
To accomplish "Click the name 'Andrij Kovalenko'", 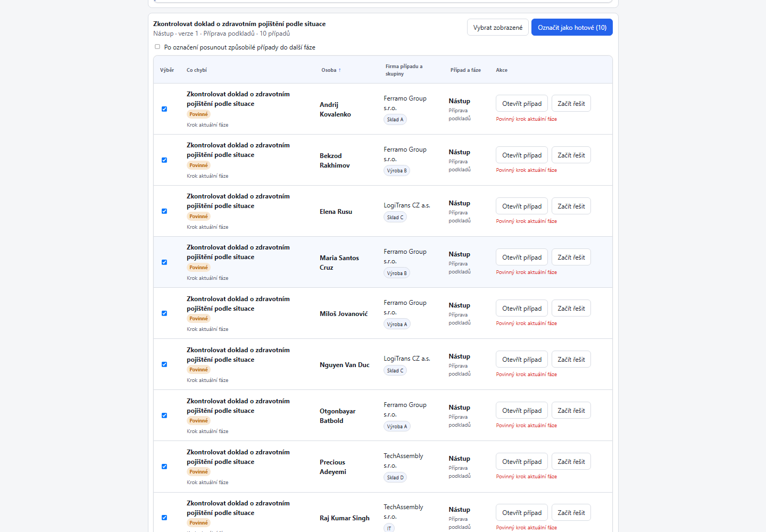I will pos(335,110).
